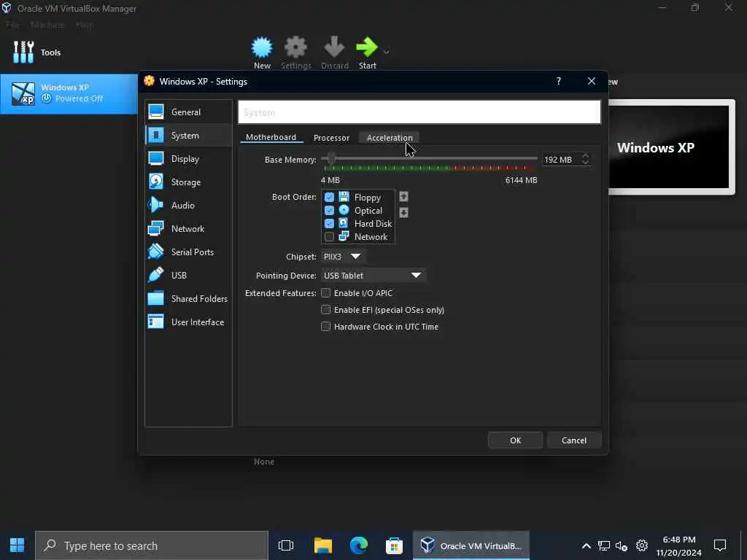
Task: Open the General settings category
Action: (188, 112)
